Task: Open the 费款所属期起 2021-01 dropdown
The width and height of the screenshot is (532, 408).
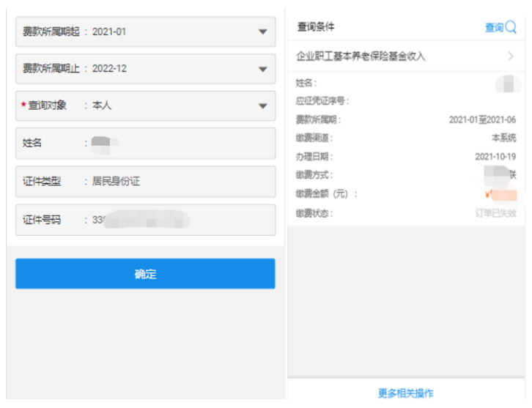Action: tap(145, 32)
